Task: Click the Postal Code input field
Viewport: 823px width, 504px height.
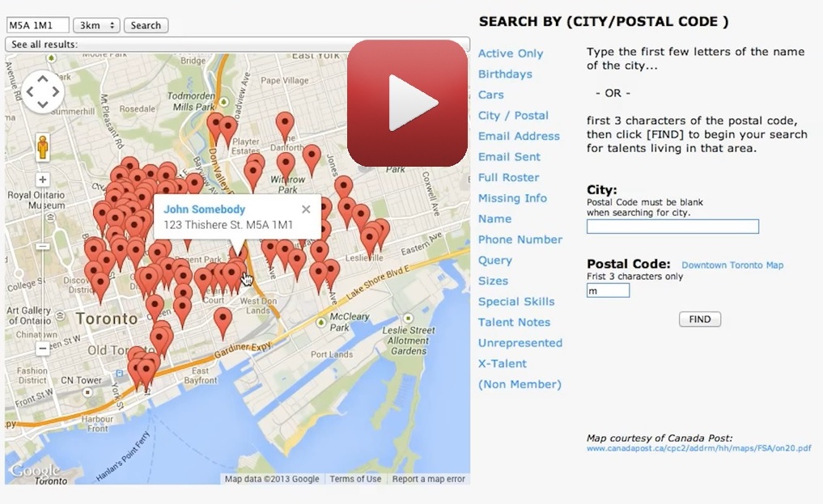Action: [608, 290]
